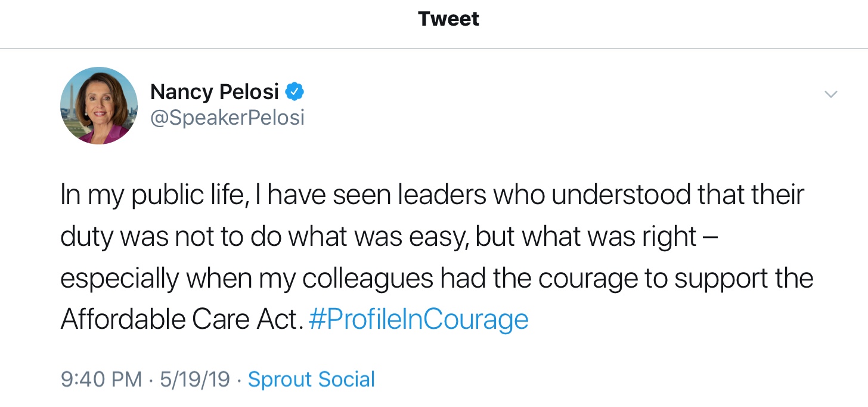
Task: Open the #ProfileInCourage hashtag
Action: 418,319
